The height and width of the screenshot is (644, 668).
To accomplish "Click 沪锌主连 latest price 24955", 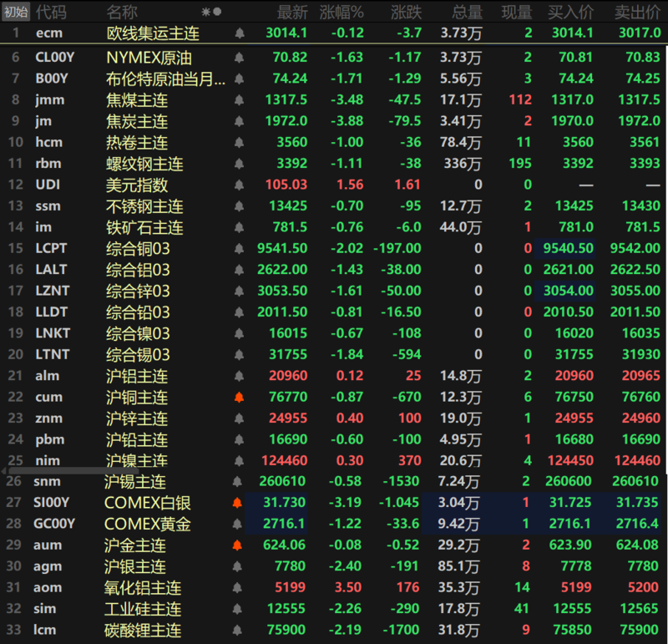I will [x=288, y=418].
